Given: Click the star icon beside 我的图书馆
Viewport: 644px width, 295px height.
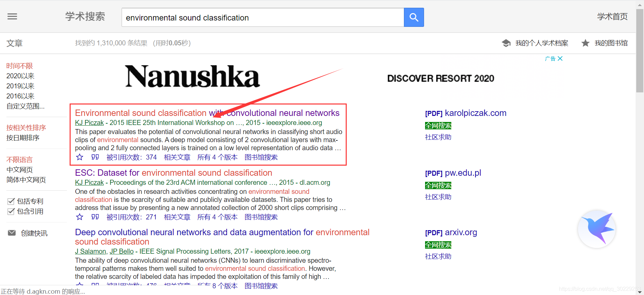Looking at the screenshot, I should point(585,43).
